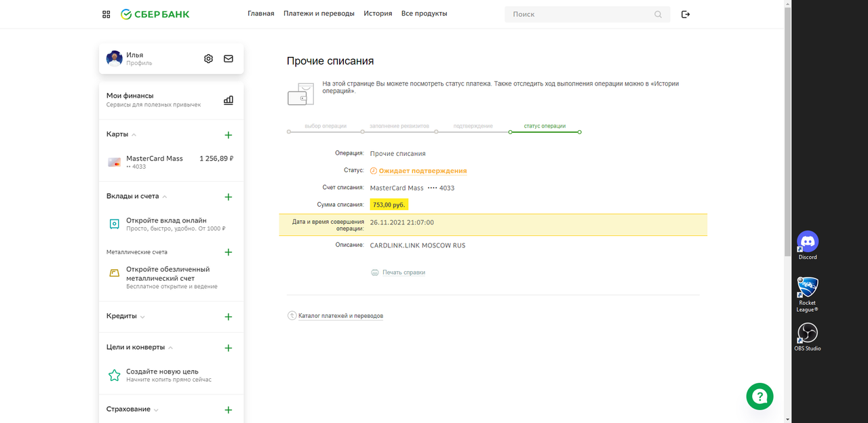This screenshot has width=868, height=423.
Task: Add metal account plus icon
Action: pyautogui.click(x=229, y=252)
